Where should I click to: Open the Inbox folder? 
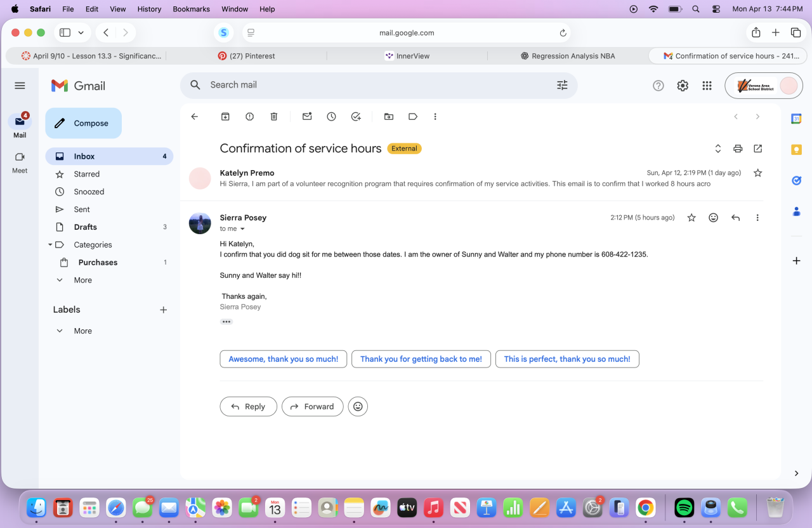point(109,156)
